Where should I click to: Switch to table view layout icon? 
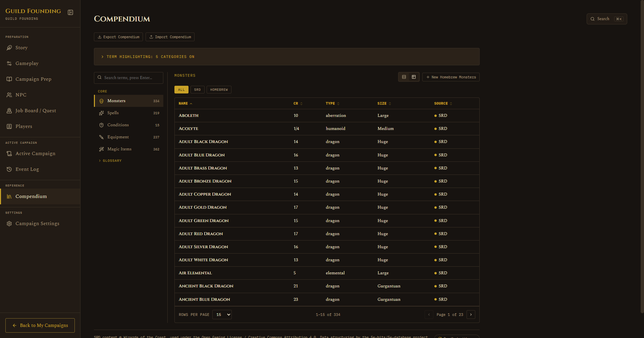point(414,77)
